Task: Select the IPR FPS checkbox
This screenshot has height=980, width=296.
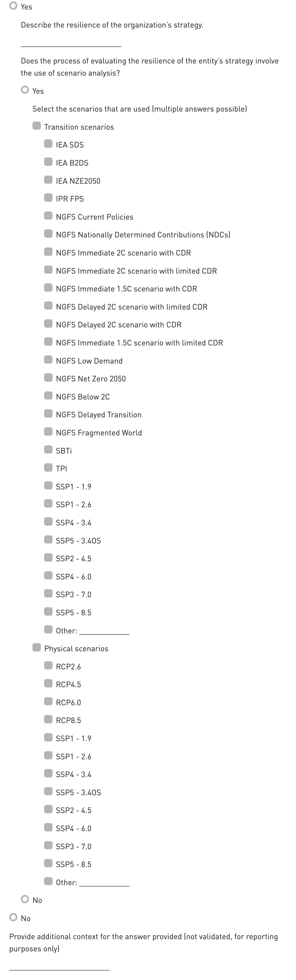Action: (48, 198)
